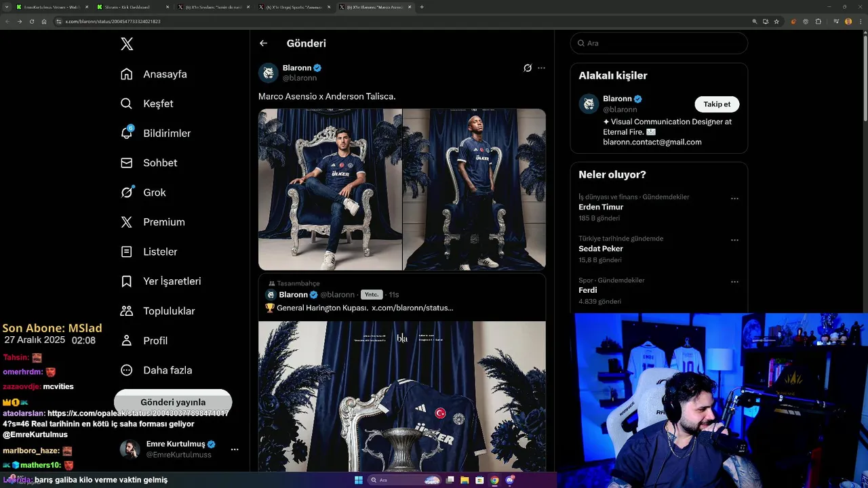The image size is (868, 488).
Task: Expand Daha fazla menu
Action: click(x=157, y=370)
